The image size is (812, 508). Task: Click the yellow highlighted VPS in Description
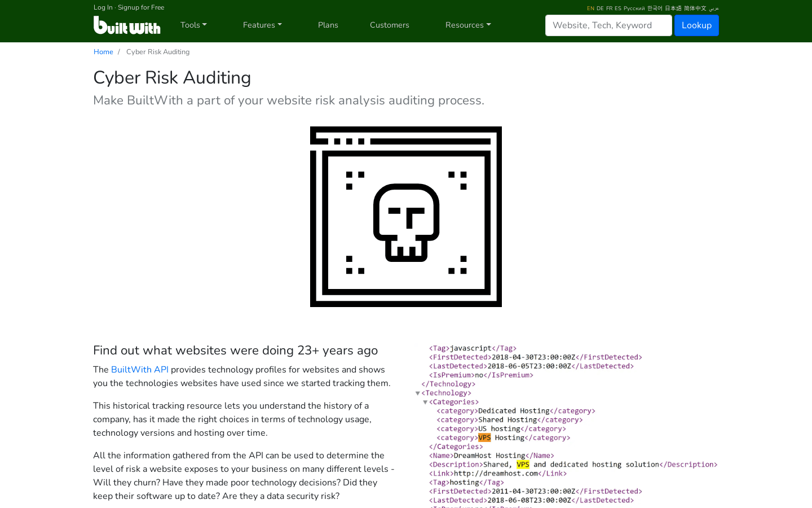click(x=523, y=465)
